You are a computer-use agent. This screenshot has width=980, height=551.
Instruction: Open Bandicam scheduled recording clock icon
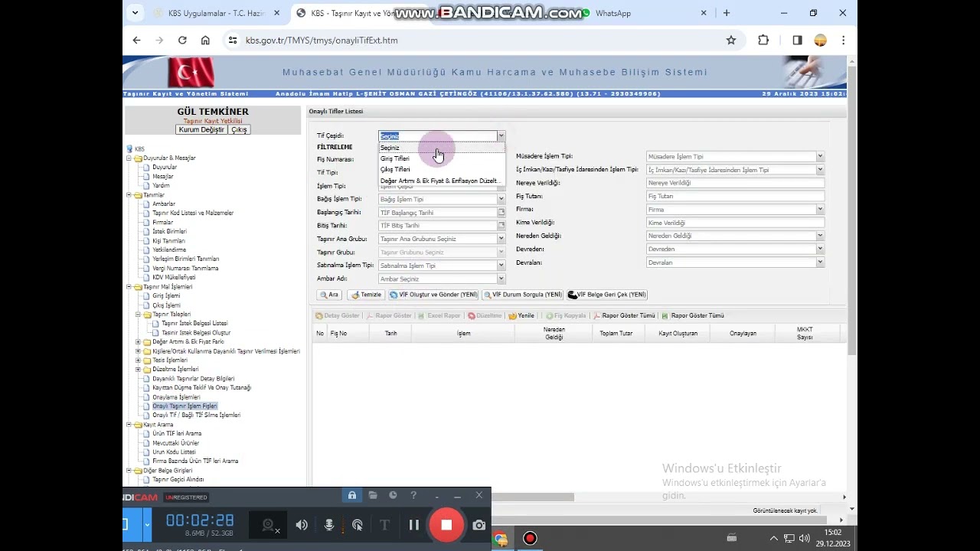coord(393,496)
